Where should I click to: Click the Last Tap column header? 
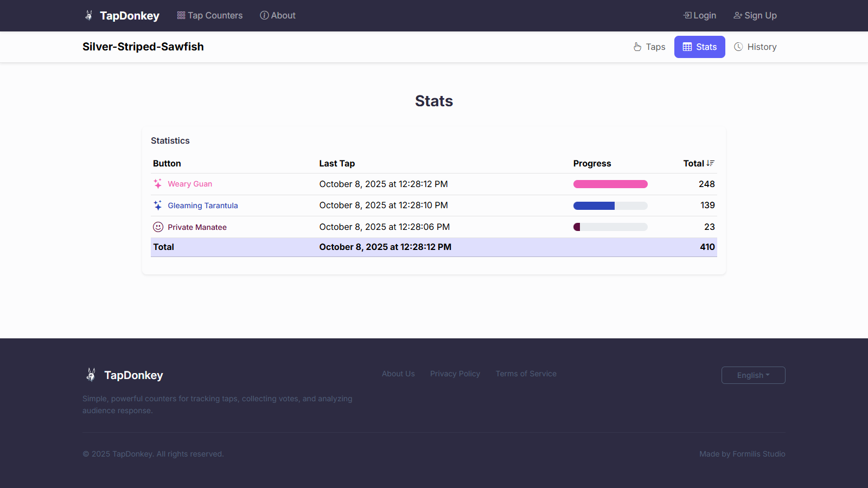[x=337, y=163]
